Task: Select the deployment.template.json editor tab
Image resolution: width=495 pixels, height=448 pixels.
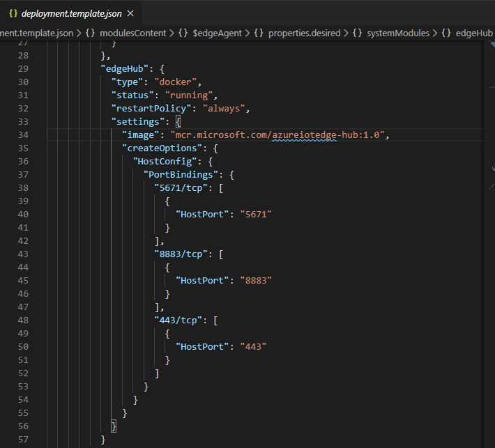Action: tap(70, 13)
